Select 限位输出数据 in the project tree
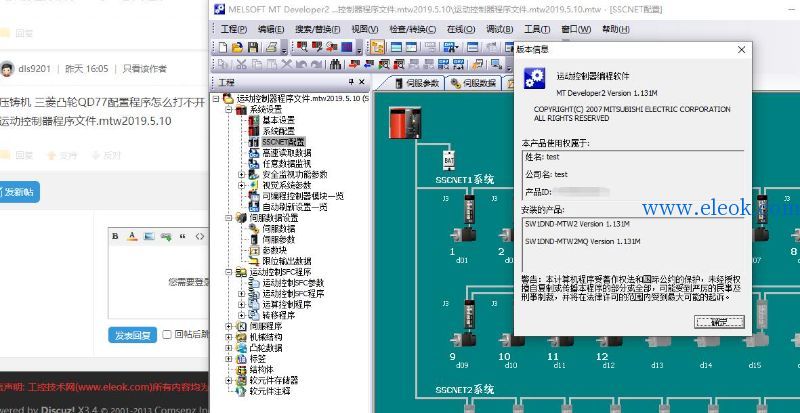Viewport: 800px width, 413px height. [287, 261]
